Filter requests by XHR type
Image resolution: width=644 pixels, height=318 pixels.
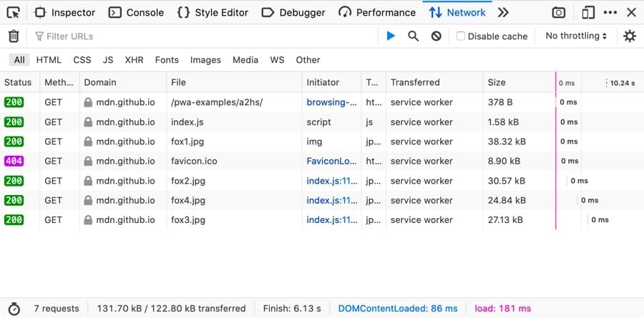click(x=134, y=60)
